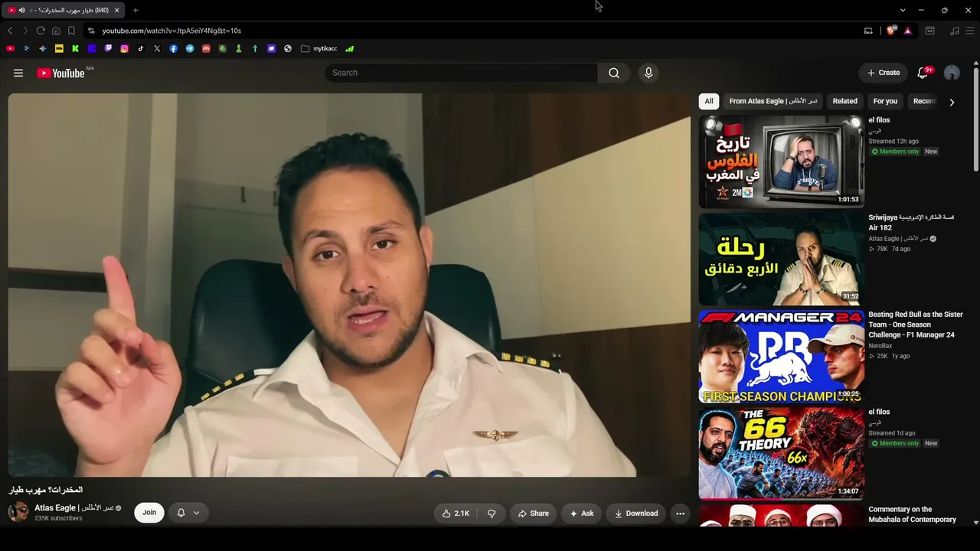Open site information icon in address bar
Screen dimensions: 980x551
[x=91, y=31]
